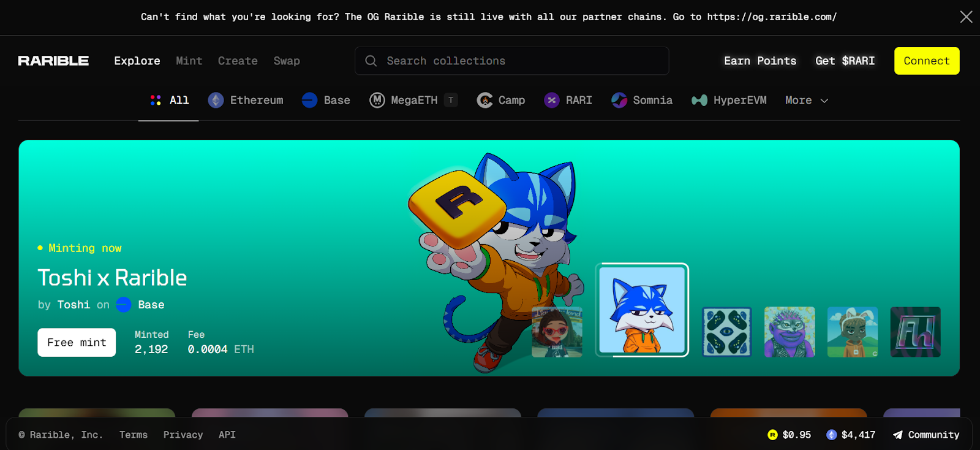
Task: Click inside the Search collections field
Action: (512, 61)
